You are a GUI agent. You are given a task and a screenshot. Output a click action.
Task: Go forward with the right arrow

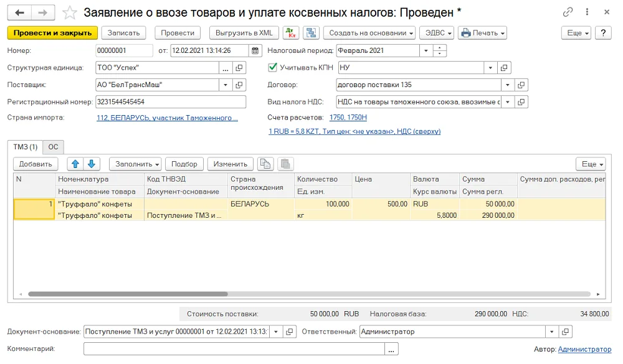pos(43,12)
